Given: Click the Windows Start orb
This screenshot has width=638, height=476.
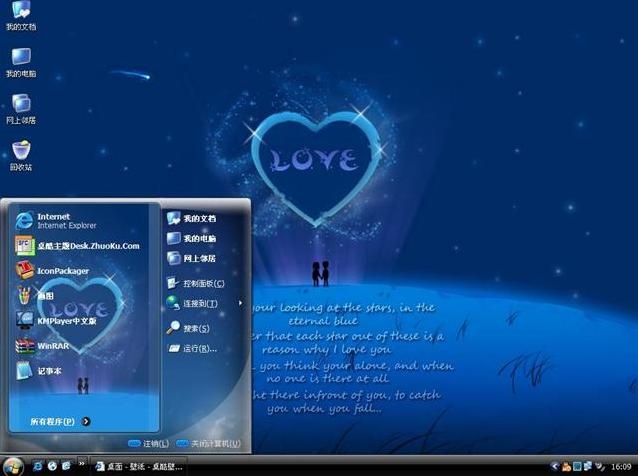Looking at the screenshot, I should point(12,466).
